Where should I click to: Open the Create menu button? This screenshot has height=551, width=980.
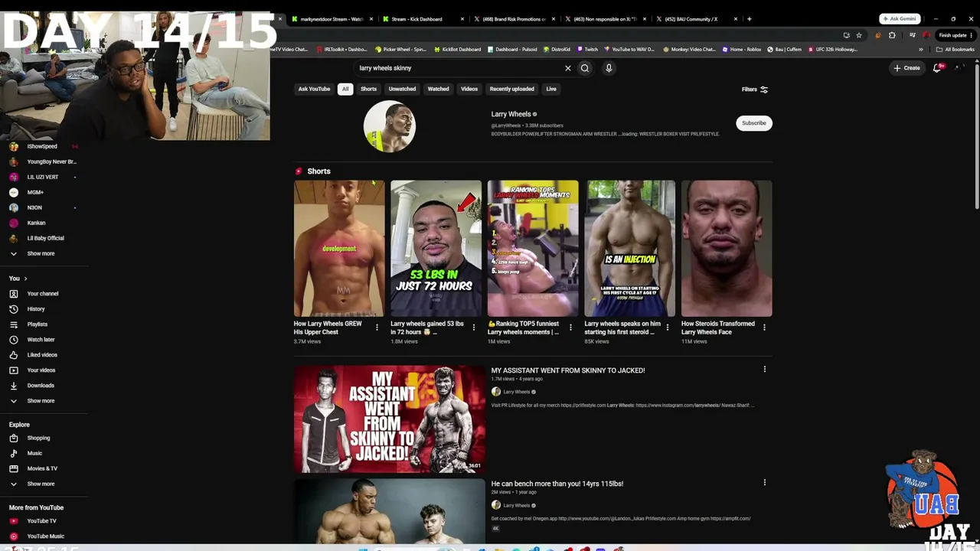pyautogui.click(x=906, y=68)
